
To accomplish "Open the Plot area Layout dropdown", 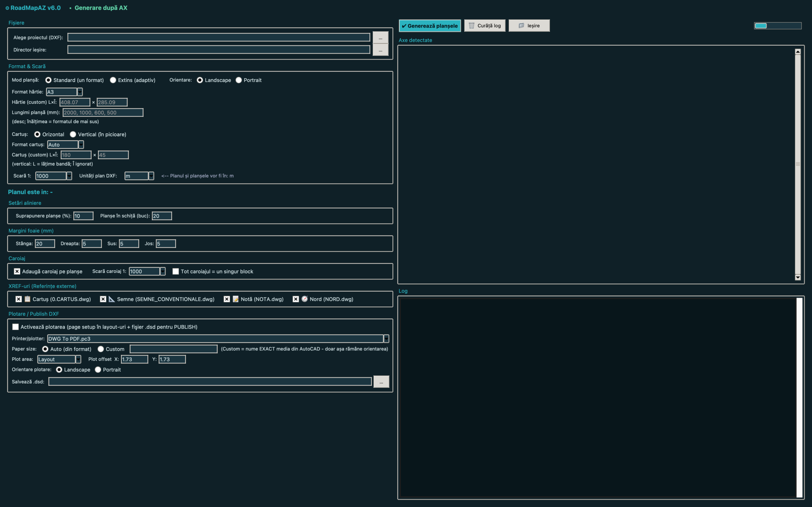I will pyautogui.click(x=78, y=359).
